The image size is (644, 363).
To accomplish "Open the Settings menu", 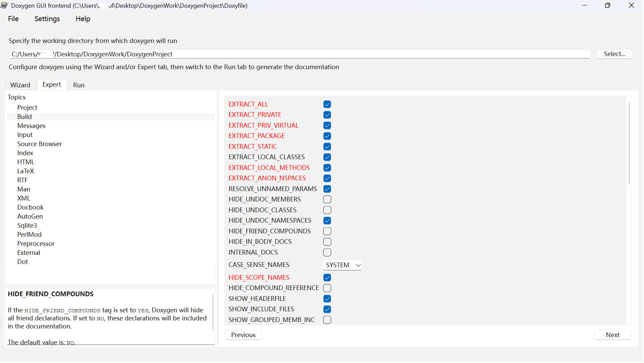I will [47, 19].
